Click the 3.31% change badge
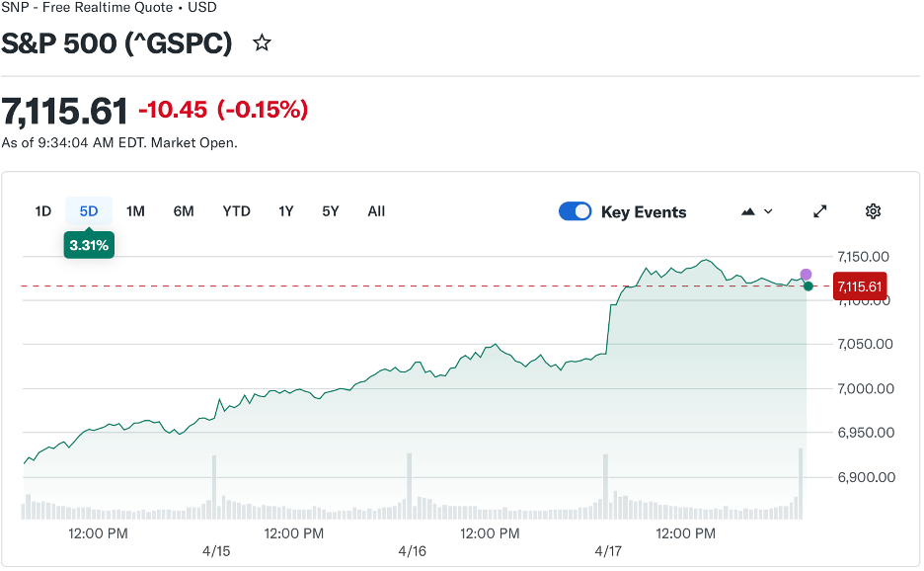The height and width of the screenshot is (571, 924). tap(89, 245)
